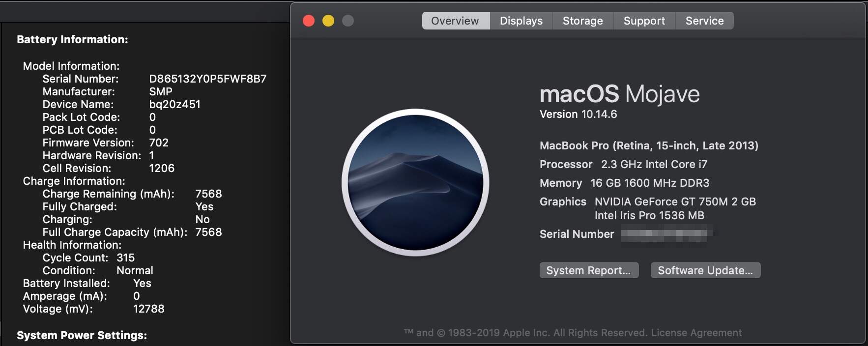Open the Displays tab

pyautogui.click(x=521, y=21)
